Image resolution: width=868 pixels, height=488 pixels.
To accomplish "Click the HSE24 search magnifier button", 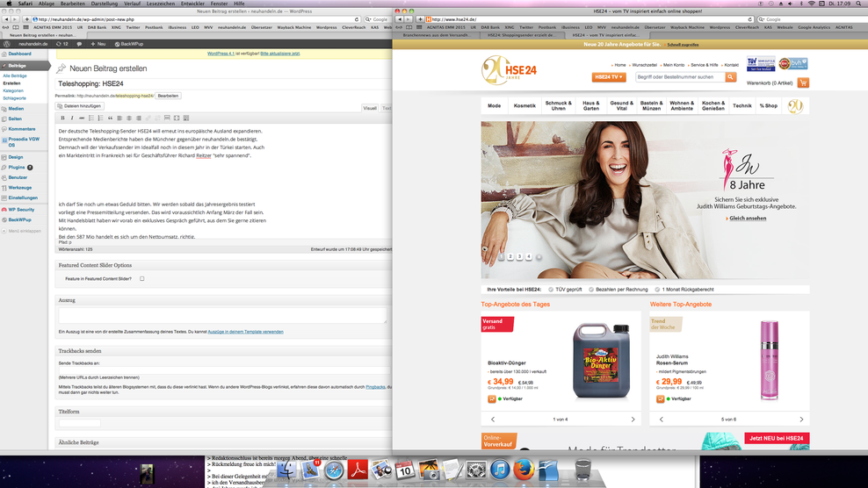I will point(731,77).
